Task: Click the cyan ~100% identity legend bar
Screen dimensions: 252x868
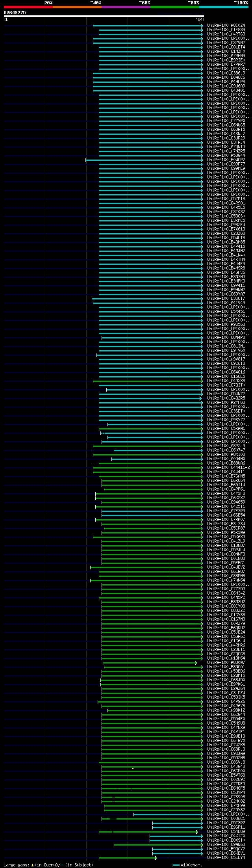Action: coord(224,7)
